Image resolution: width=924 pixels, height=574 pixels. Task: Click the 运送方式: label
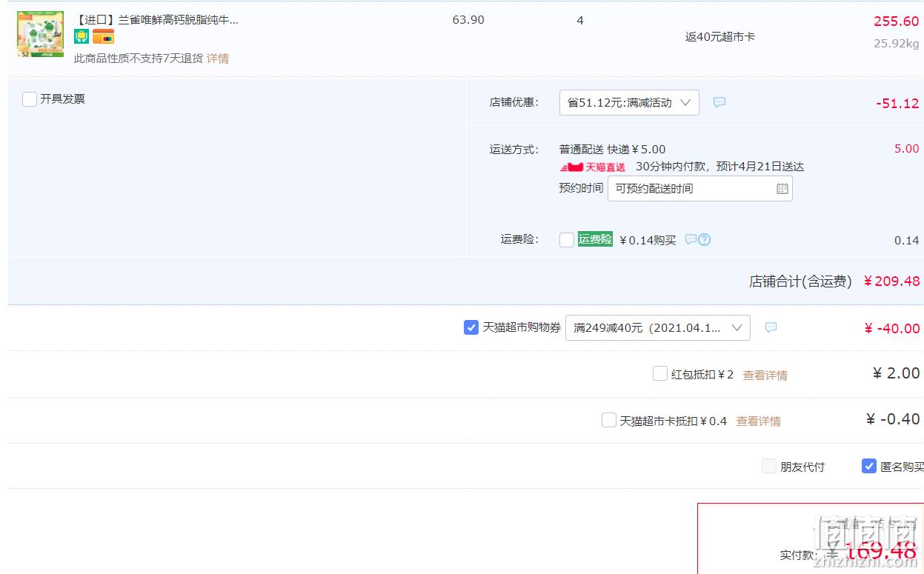click(x=514, y=150)
